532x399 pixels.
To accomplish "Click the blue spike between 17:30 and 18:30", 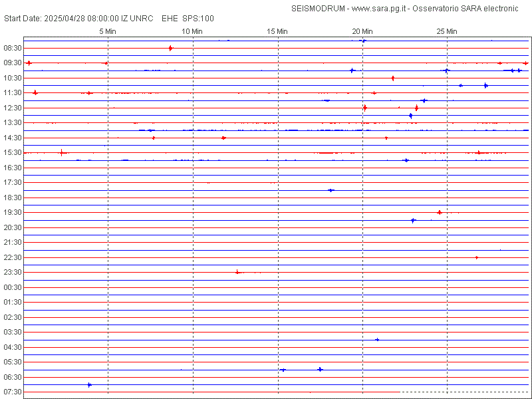I will 331,190.
